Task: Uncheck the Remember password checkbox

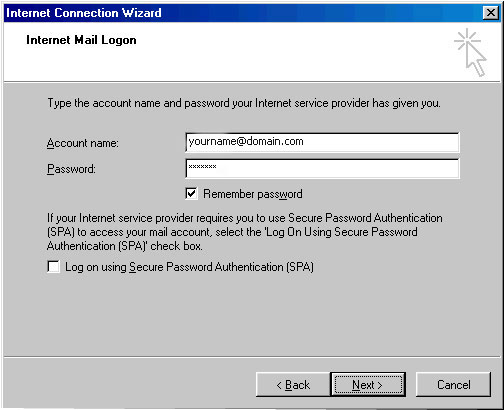Action: tap(191, 194)
